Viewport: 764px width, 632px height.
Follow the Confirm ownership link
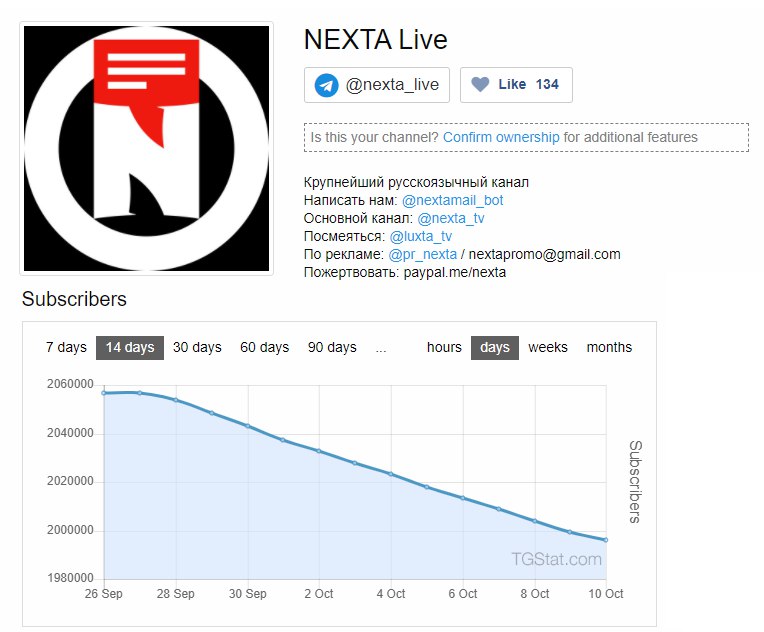click(x=501, y=137)
